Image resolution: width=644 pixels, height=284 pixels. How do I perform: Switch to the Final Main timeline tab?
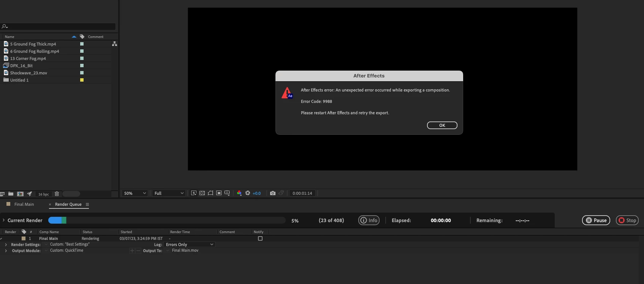(x=24, y=204)
